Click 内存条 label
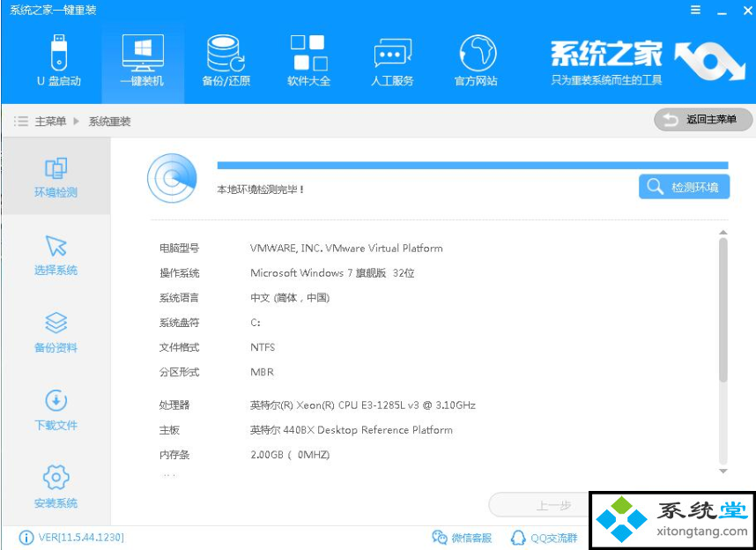The height and width of the screenshot is (550, 756). [174, 455]
